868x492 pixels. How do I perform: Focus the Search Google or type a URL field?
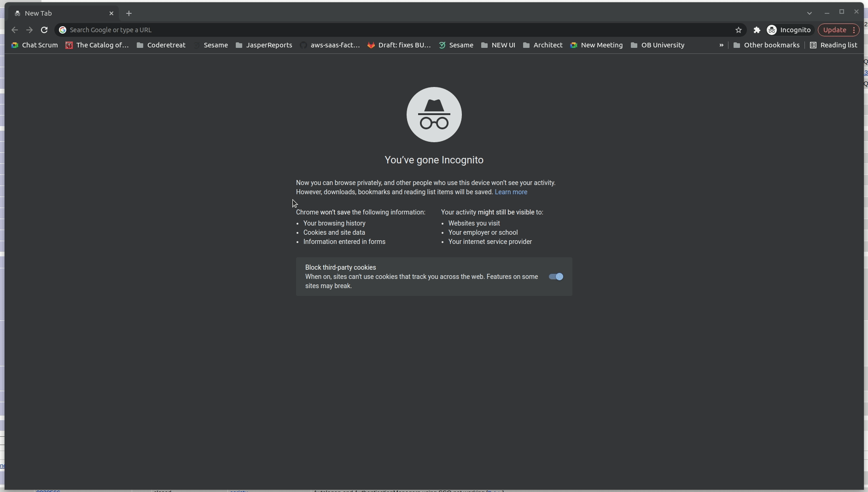click(x=400, y=30)
